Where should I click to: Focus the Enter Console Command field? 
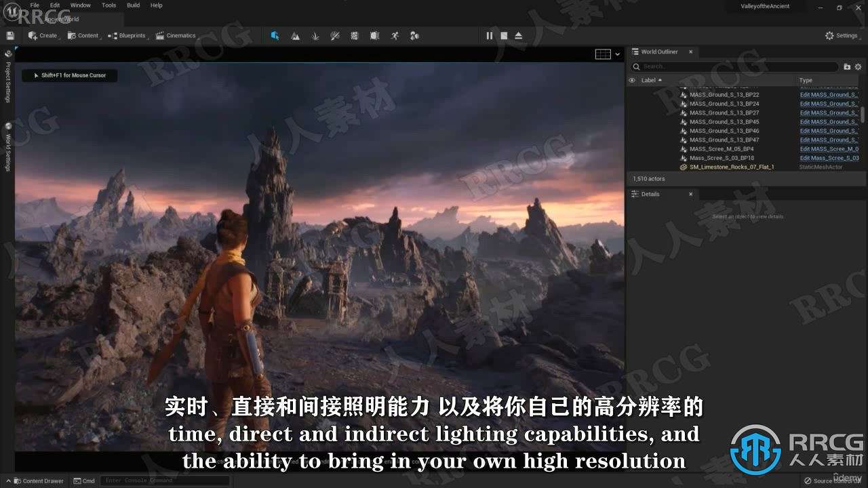click(x=164, y=481)
